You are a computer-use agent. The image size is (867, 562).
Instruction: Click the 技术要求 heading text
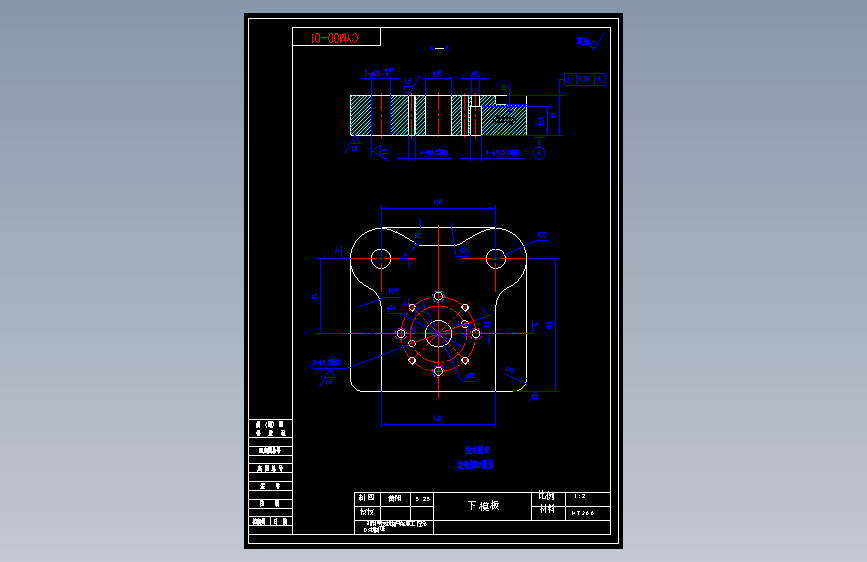click(477, 450)
